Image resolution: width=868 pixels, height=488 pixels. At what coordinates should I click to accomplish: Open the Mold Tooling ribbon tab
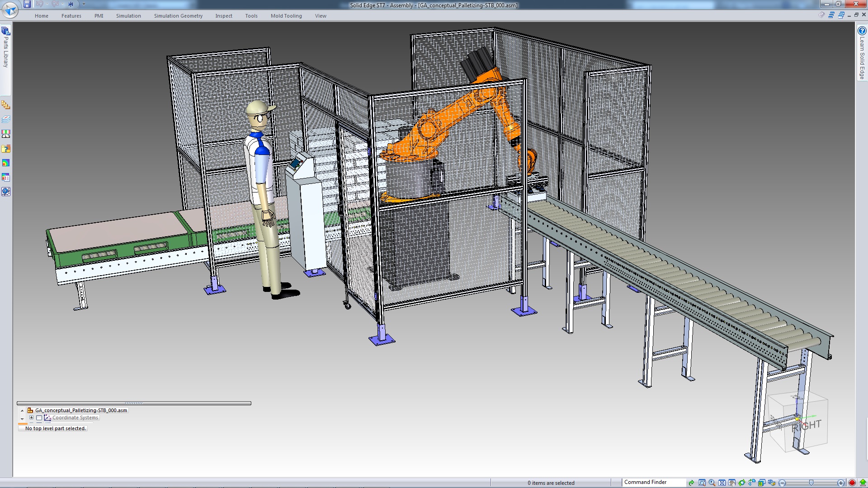(286, 16)
